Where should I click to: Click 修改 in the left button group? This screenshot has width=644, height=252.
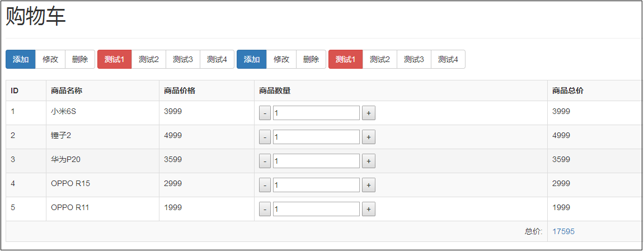point(50,59)
